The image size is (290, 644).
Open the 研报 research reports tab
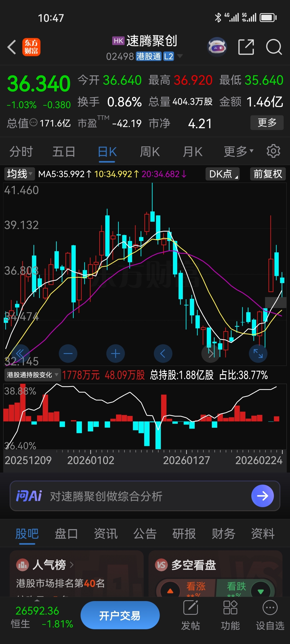point(184,534)
